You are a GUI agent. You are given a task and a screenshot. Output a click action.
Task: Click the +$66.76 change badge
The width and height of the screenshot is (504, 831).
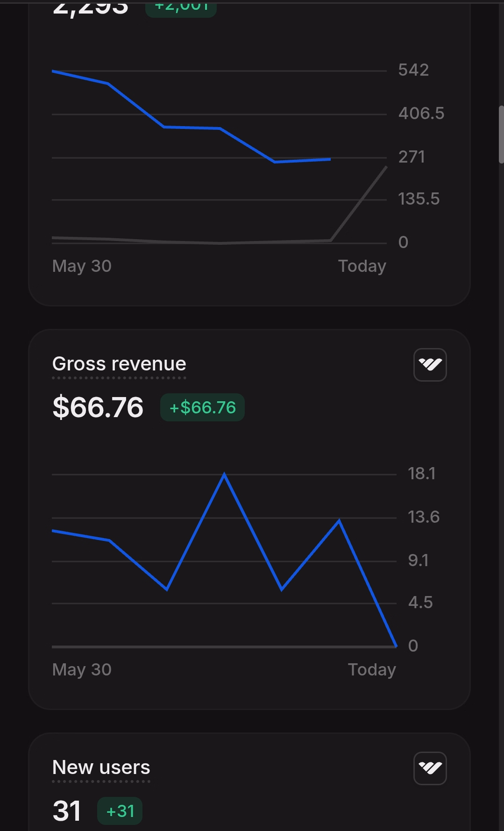(202, 407)
